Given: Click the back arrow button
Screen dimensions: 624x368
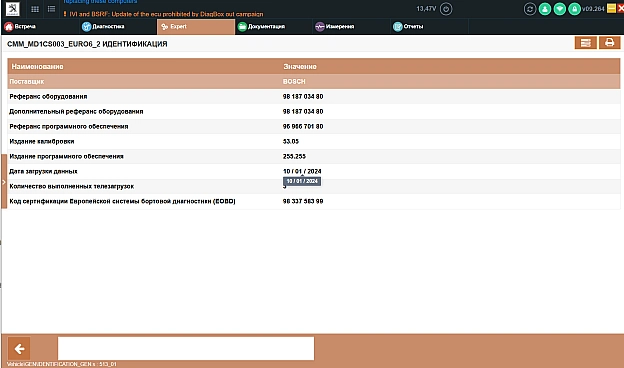Looking at the screenshot, I should click(x=19, y=349).
